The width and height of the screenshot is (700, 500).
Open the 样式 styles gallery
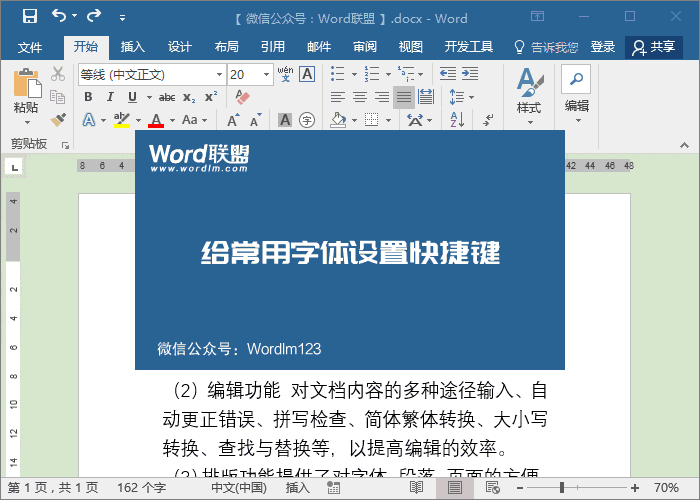tap(529, 96)
